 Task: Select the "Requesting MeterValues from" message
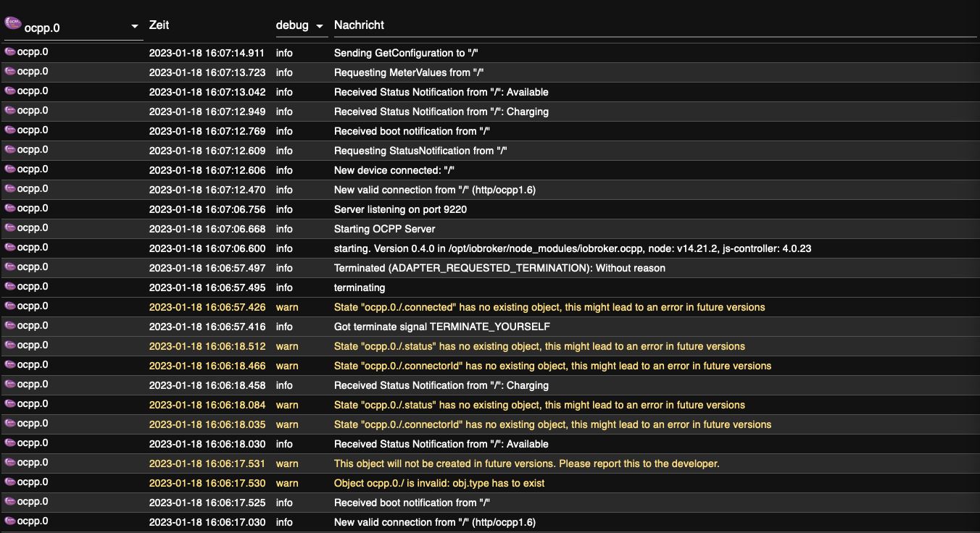point(409,72)
